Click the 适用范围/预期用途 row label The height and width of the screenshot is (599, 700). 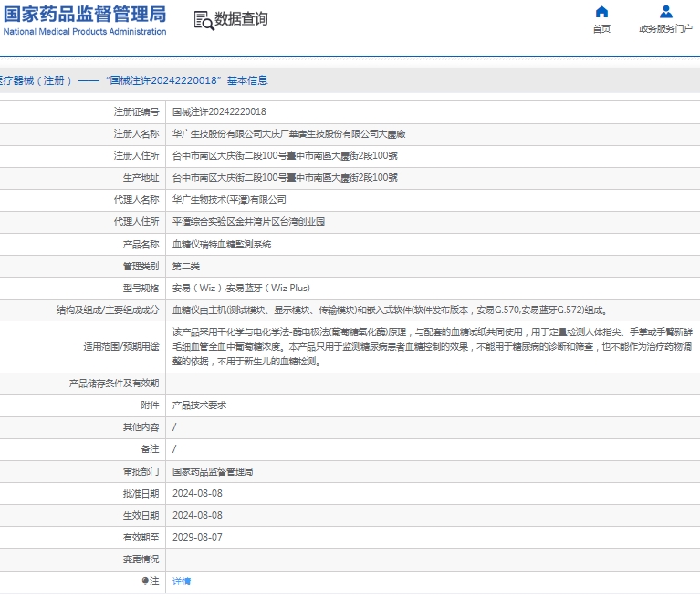[121, 347]
